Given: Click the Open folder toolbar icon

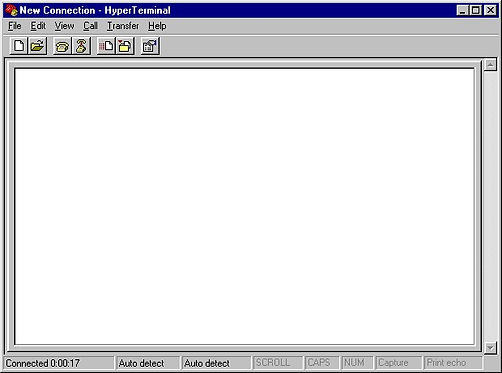Looking at the screenshot, I should point(37,46).
